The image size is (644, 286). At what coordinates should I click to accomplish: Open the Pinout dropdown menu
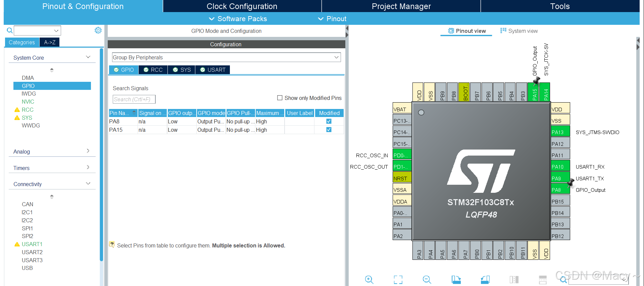pyautogui.click(x=332, y=19)
